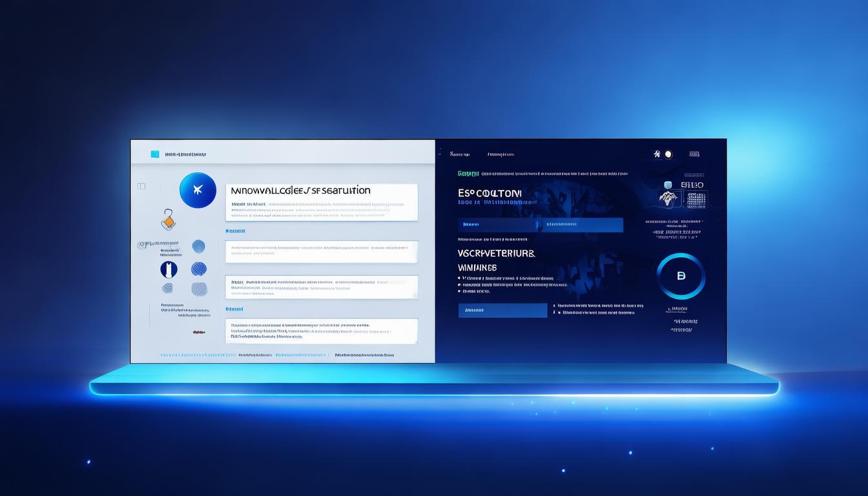Select the dotted fingerprint pattern icon
The width and height of the screenshot is (868, 496).
198,247
